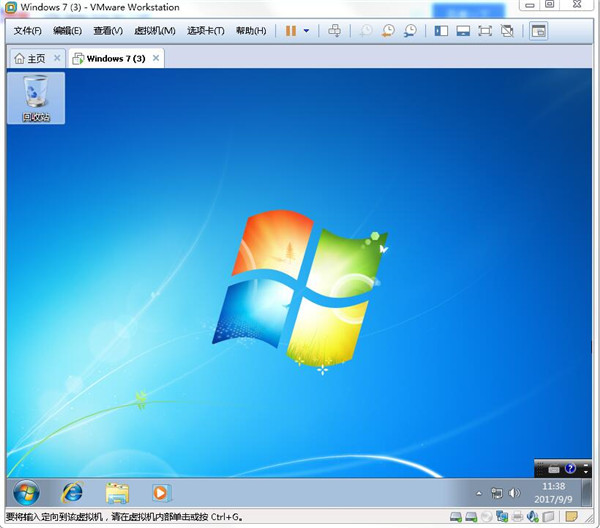Open the language bar options small arrow
This screenshot has width=600, height=528.
click(x=585, y=473)
